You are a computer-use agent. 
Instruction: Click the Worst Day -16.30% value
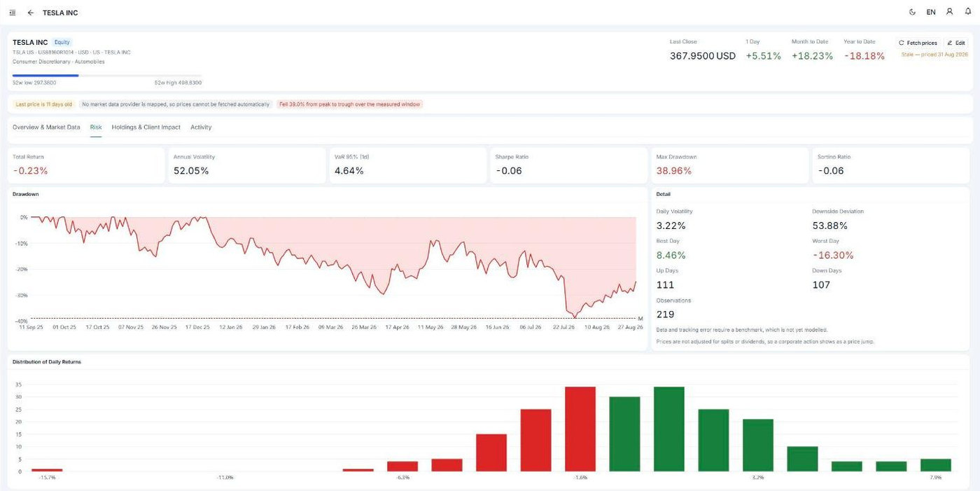click(833, 255)
